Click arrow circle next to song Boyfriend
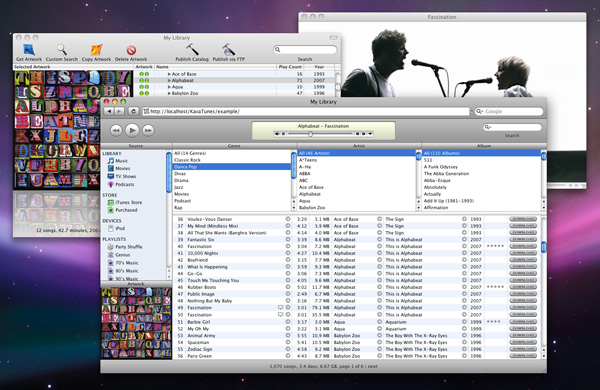The width and height of the screenshot is (600, 390). click(x=288, y=260)
